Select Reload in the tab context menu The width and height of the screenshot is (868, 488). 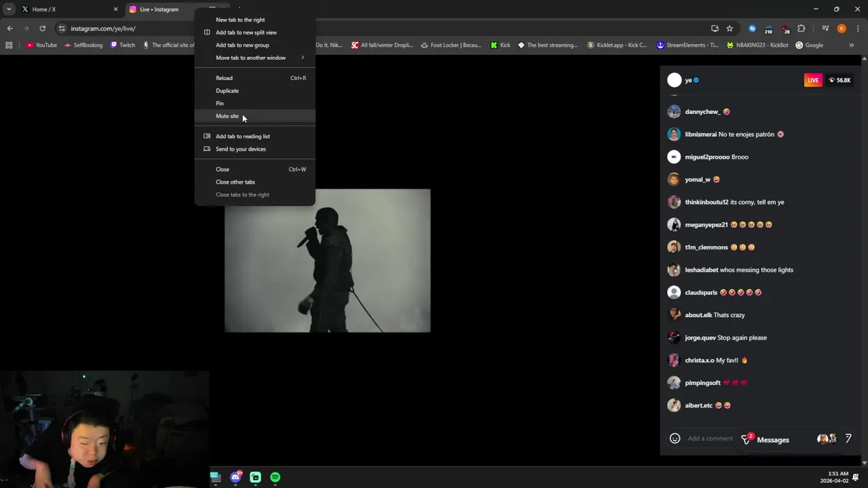(255, 78)
